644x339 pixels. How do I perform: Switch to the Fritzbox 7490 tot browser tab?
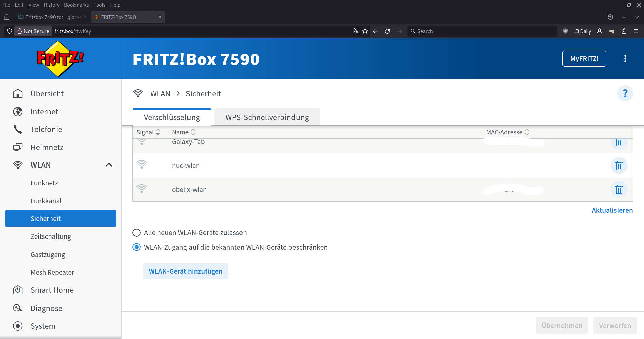pyautogui.click(x=53, y=17)
